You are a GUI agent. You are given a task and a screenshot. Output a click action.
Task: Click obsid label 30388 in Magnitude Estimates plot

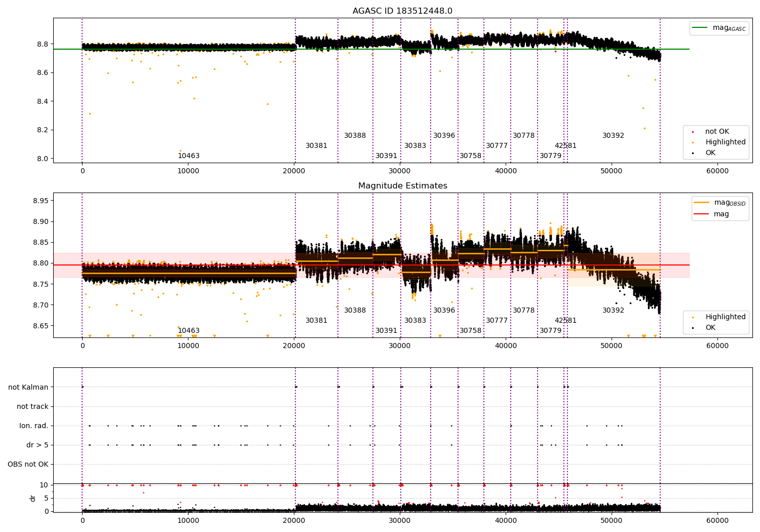point(355,311)
